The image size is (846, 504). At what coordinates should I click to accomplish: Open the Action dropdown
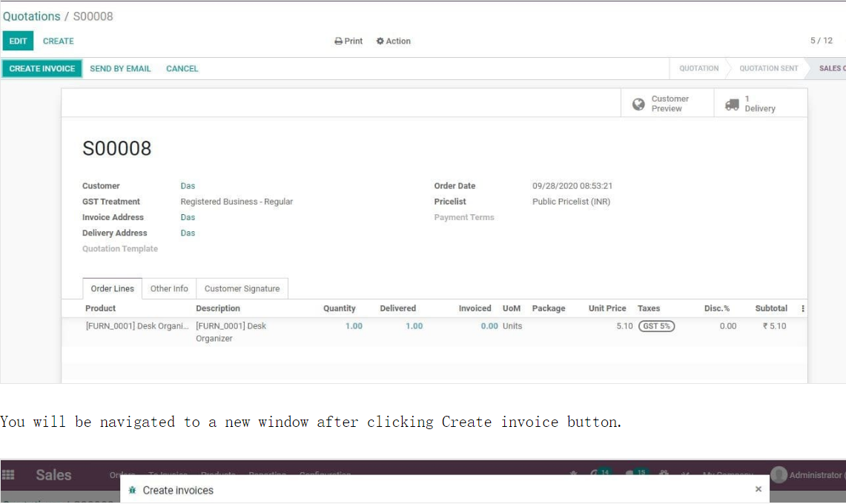tap(393, 41)
